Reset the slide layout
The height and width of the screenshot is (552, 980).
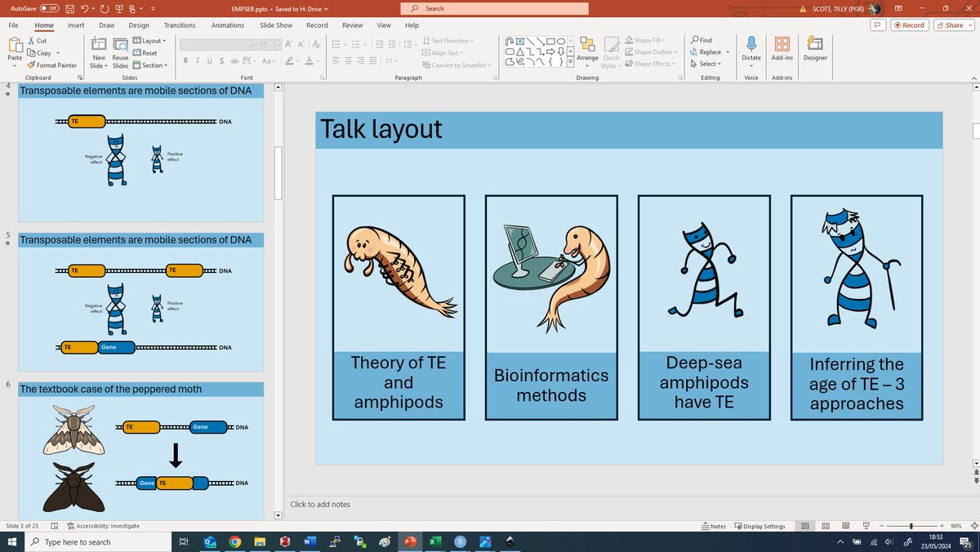click(145, 52)
